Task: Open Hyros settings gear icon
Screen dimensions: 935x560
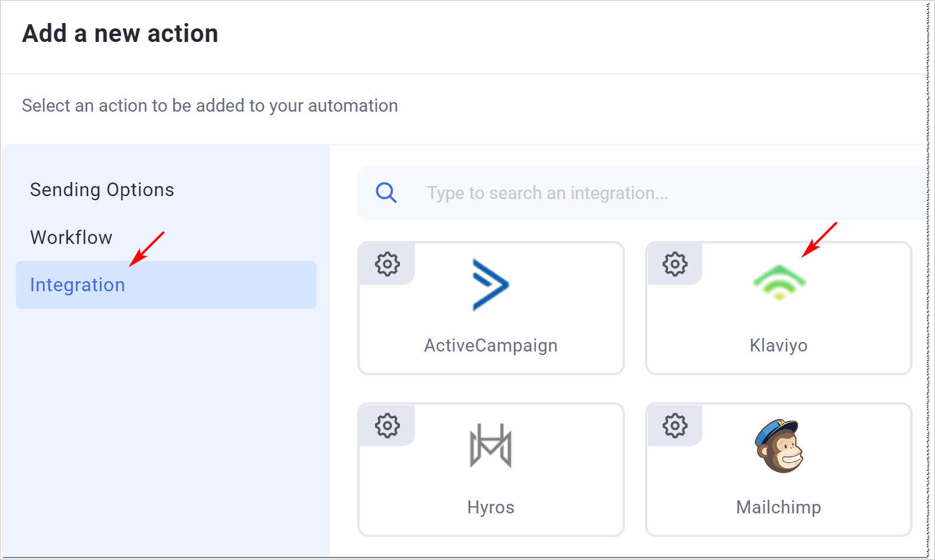Action: click(x=387, y=425)
